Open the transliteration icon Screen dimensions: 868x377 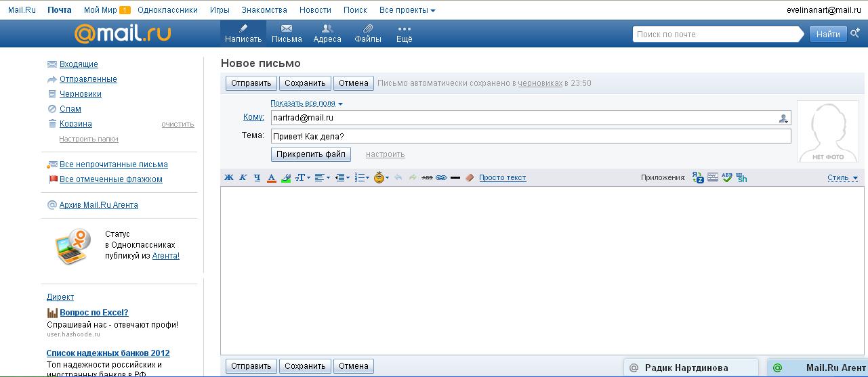click(x=742, y=177)
